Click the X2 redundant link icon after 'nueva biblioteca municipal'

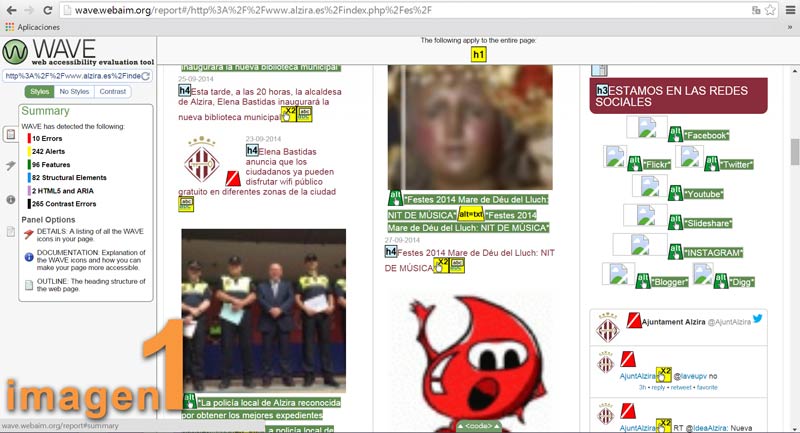point(289,114)
